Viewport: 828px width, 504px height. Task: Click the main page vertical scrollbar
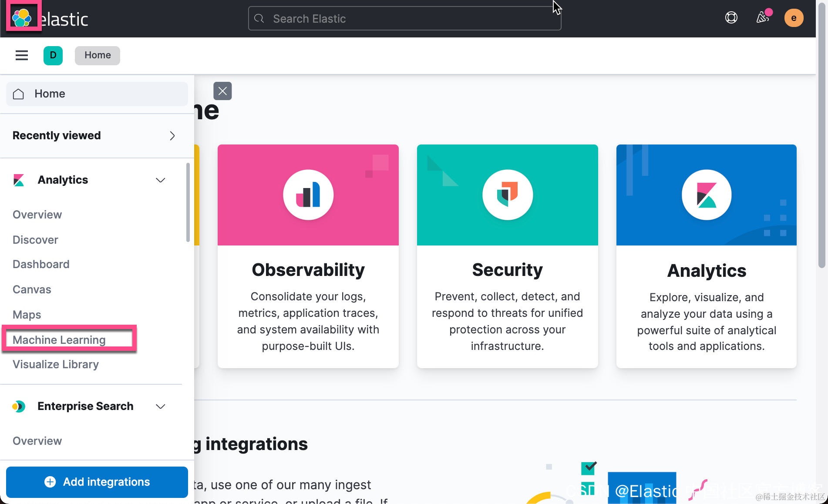point(822,135)
